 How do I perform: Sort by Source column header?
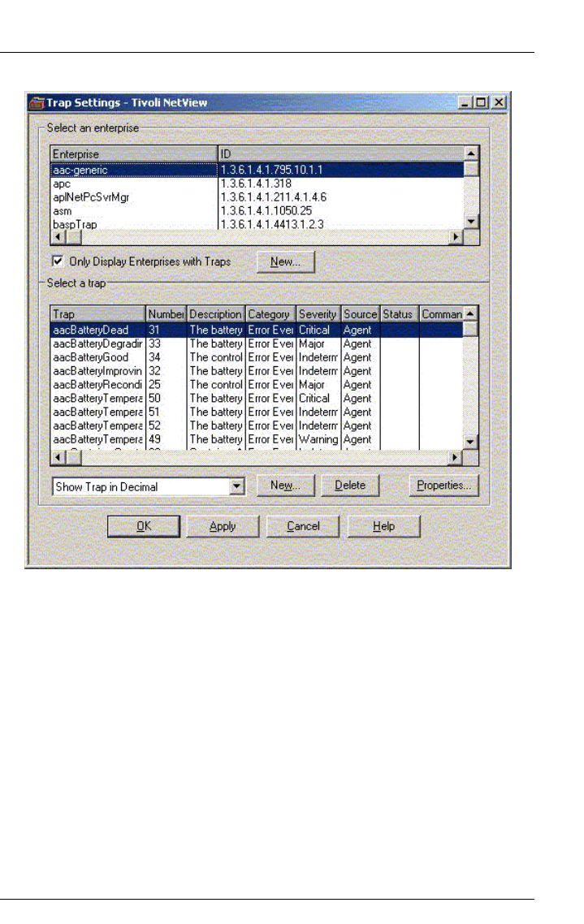coord(360,314)
